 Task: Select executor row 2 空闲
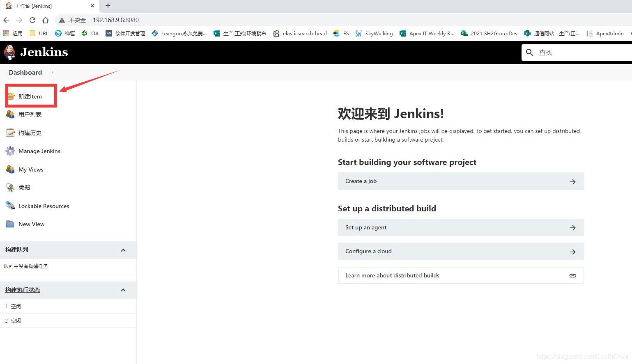click(68, 321)
